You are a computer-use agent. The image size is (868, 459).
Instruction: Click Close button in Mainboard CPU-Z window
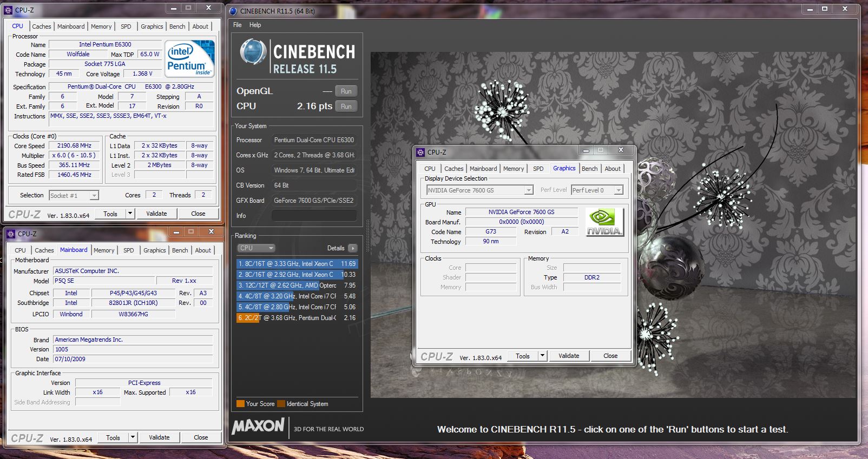pos(201,437)
